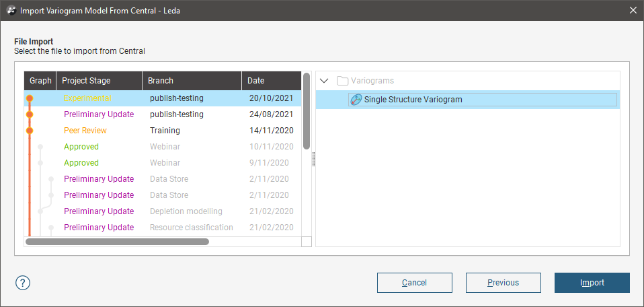Click the Experimental revision graph node

pos(30,98)
